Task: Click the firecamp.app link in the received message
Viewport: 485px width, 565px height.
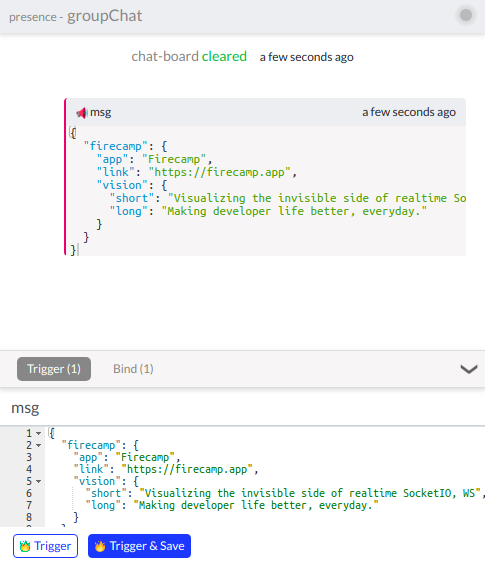Action: pyautogui.click(x=219, y=172)
